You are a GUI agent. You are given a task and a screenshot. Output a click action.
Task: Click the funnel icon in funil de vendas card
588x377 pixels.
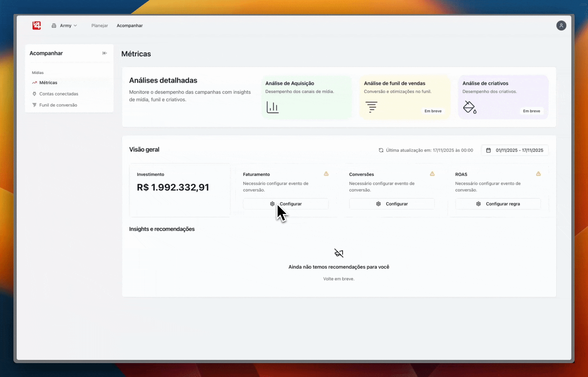click(371, 107)
